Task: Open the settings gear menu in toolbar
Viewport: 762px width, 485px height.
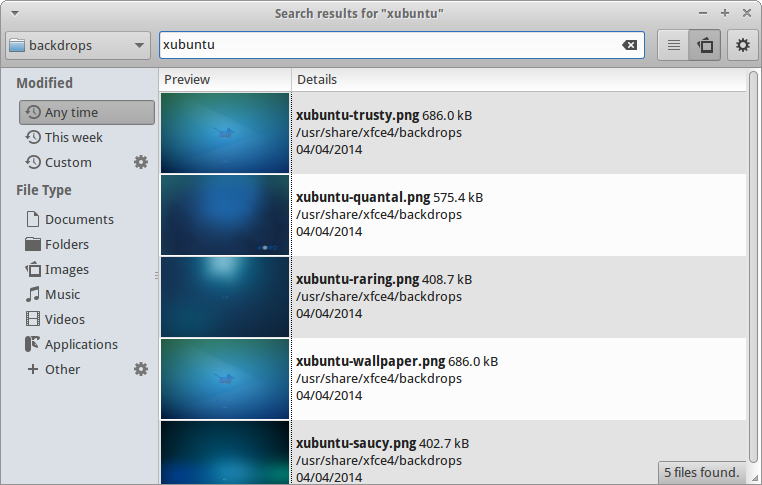Action: (742, 45)
